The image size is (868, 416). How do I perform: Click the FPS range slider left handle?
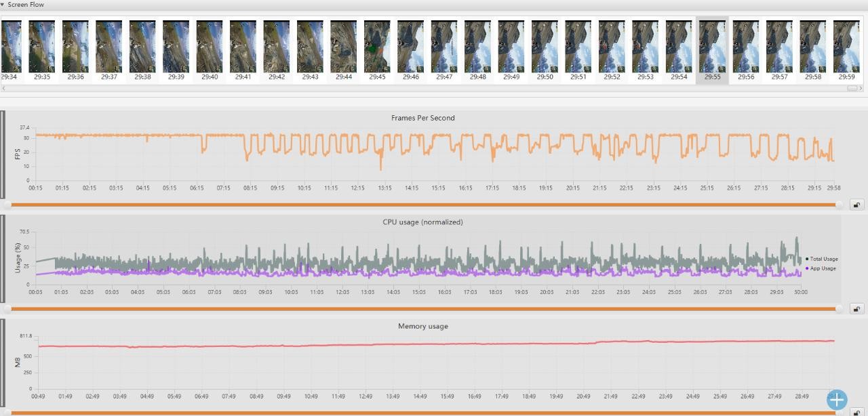coord(7,205)
